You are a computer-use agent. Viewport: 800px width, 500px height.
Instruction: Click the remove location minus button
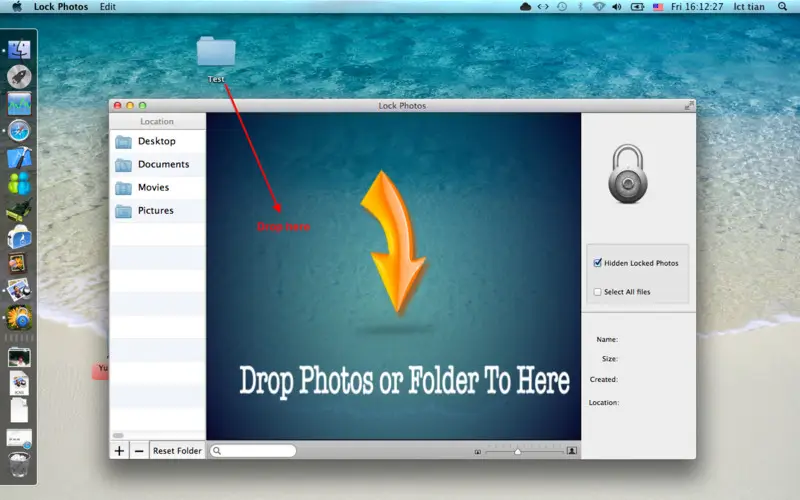pyautogui.click(x=139, y=451)
